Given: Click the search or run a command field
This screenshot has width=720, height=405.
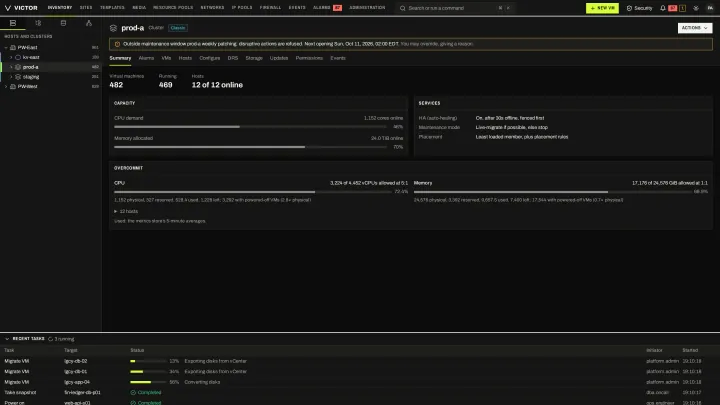Looking at the screenshot, I should coord(455,8).
